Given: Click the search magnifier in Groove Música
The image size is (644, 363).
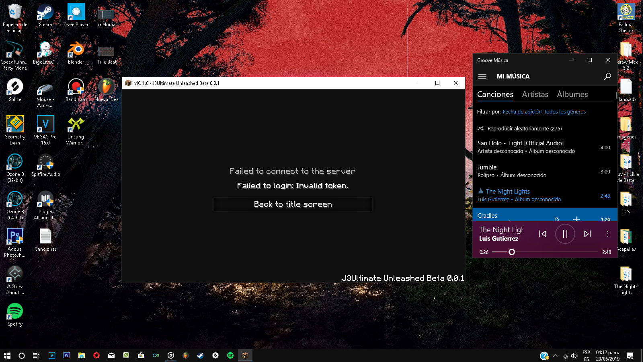Looking at the screenshot, I should [607, 76].
